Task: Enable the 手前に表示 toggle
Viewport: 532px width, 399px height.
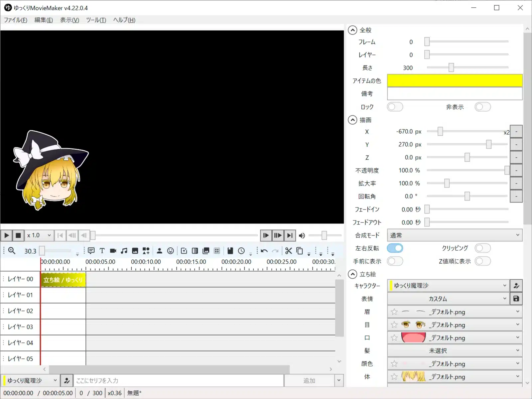Action: tap(395, 261)
